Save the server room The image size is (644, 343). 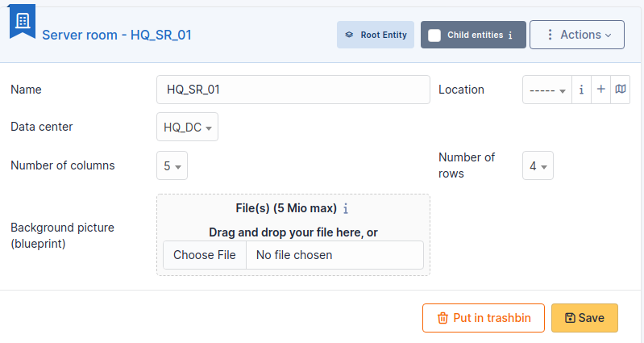point(584,318)
